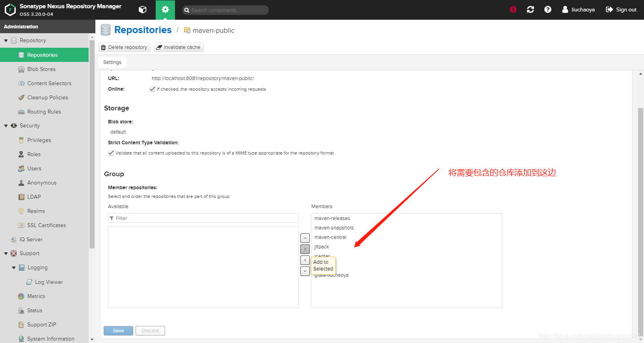This screenshot has height=343, width=644.
Task: Click the refresh icon in header
Action: point(530,9)
